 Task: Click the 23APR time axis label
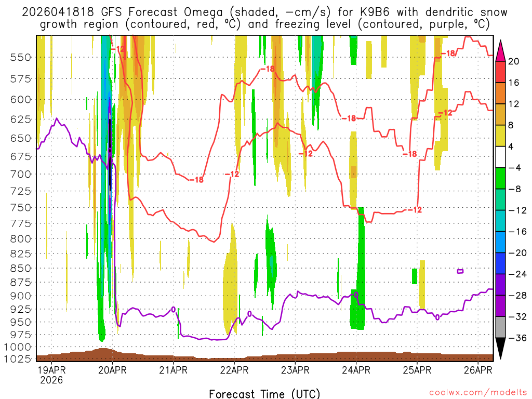295,370
